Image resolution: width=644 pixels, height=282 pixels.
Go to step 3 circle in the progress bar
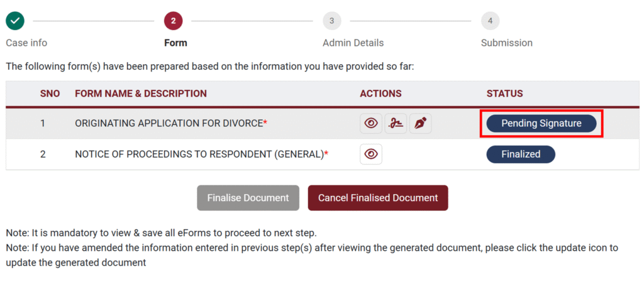pos(331,21)
